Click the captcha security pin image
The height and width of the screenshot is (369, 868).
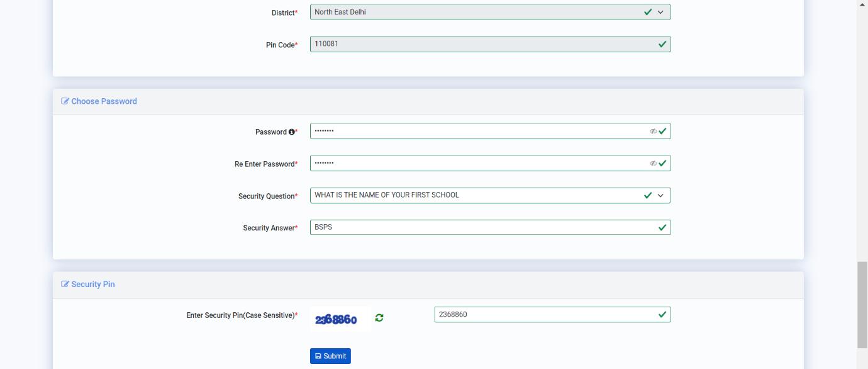[x=337, y=319]
